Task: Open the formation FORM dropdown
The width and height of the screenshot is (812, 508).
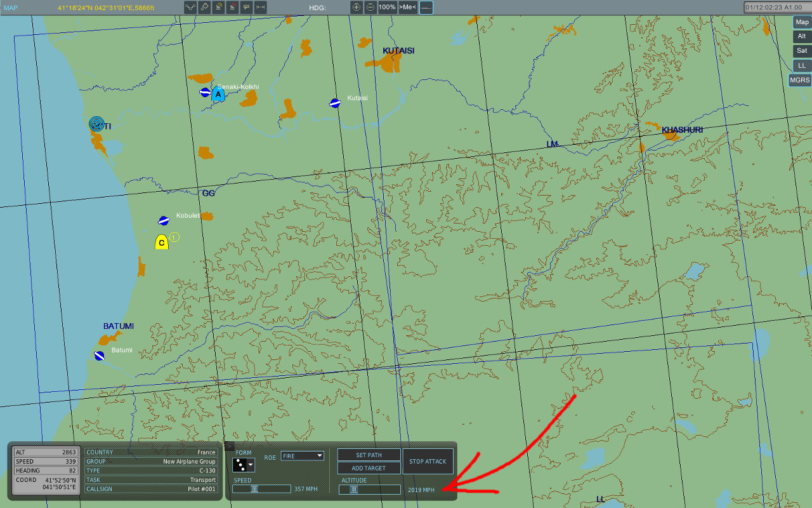Action: [x=244, y=465]
